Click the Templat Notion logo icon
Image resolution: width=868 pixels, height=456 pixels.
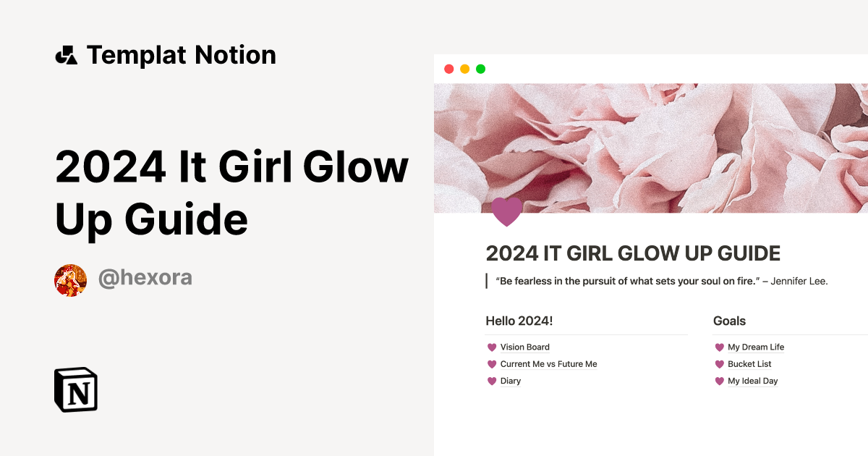(67, 54)
